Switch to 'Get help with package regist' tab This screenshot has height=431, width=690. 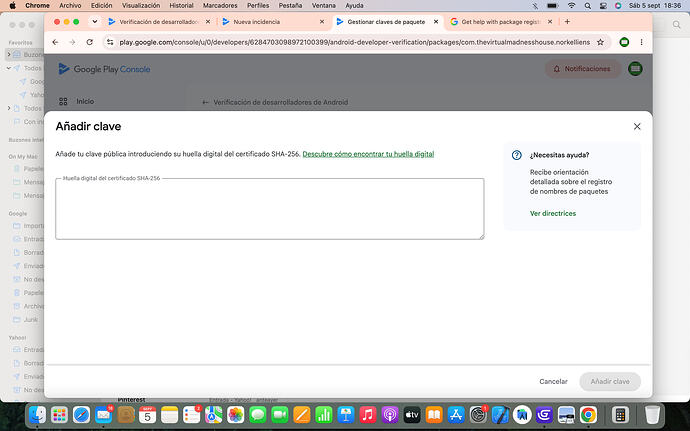pos(501,22)
